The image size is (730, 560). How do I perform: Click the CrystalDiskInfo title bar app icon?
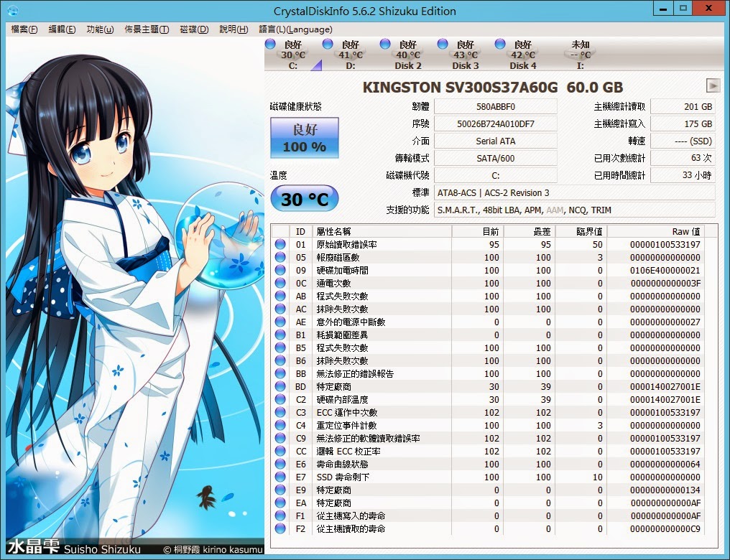coord(12,10)
